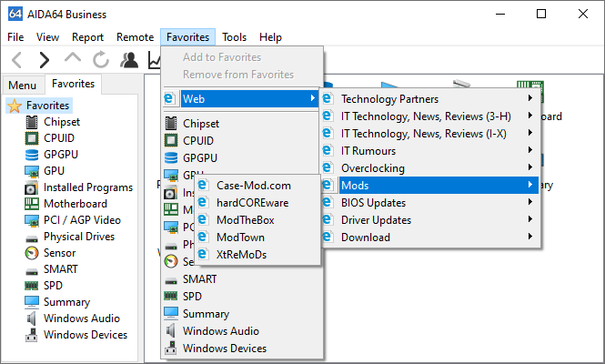
Task: Expand the Overclocking submenu arrow
Action: [x=530, y=167]
